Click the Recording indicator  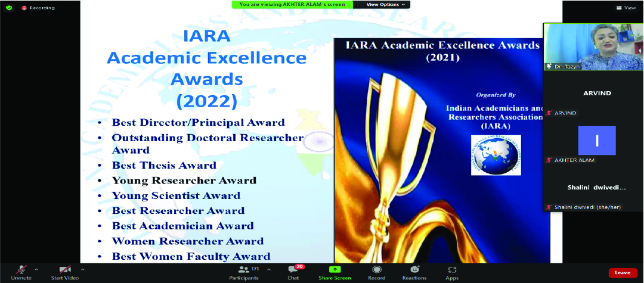(x=38, y=8)
